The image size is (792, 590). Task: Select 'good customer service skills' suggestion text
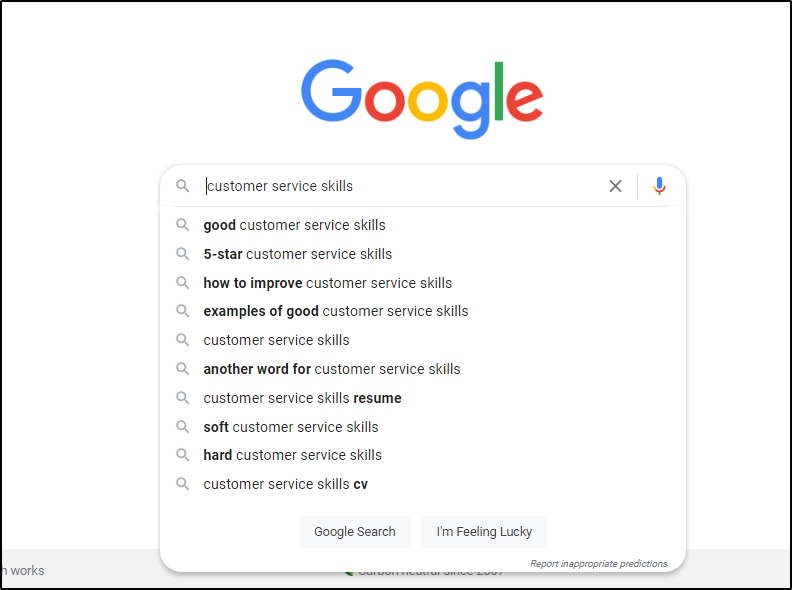(x=294, y=225)
